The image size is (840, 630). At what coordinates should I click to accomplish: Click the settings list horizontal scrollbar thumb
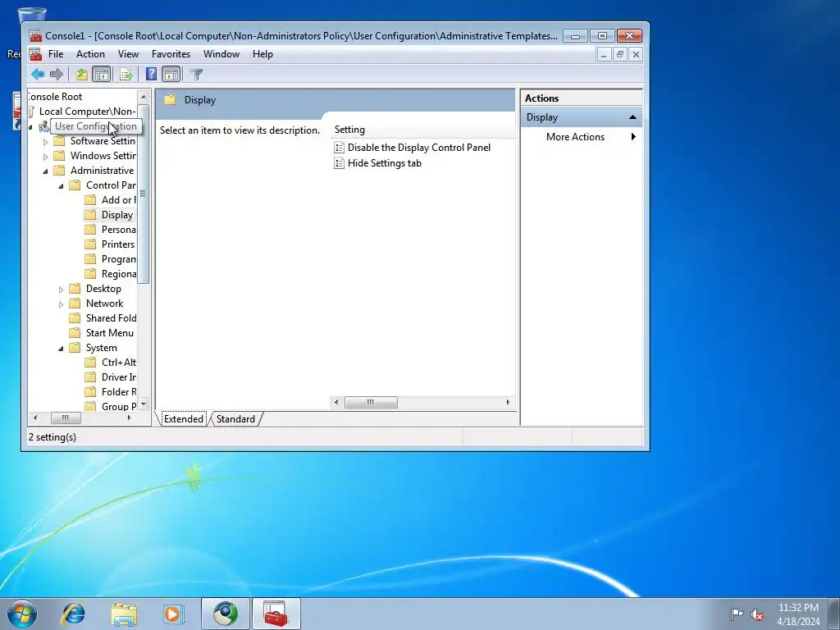click(371, 402)
